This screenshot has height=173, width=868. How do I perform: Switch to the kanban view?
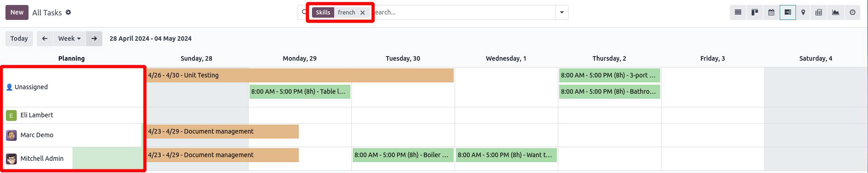point(755,12)
